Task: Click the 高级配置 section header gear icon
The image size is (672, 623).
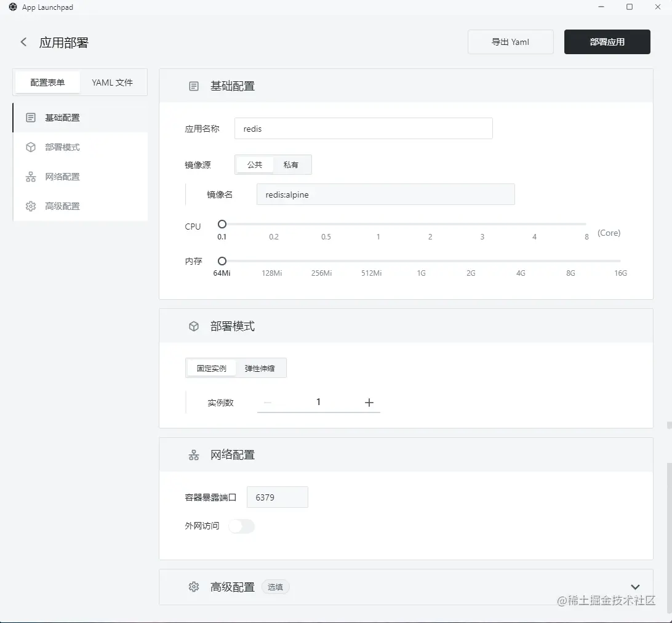Action: tap(194, 587)
